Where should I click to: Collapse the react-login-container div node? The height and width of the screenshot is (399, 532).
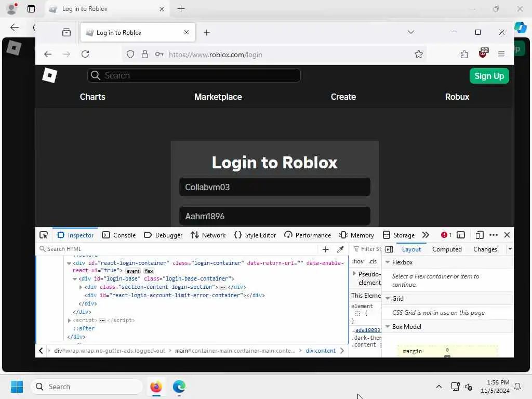(69, 263)
